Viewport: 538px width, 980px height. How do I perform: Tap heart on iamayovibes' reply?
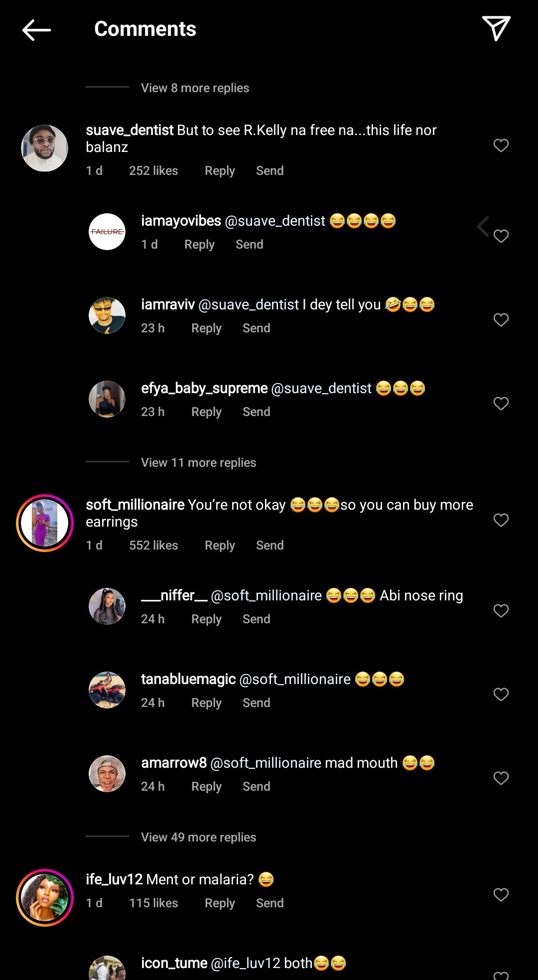coord(501,236)
